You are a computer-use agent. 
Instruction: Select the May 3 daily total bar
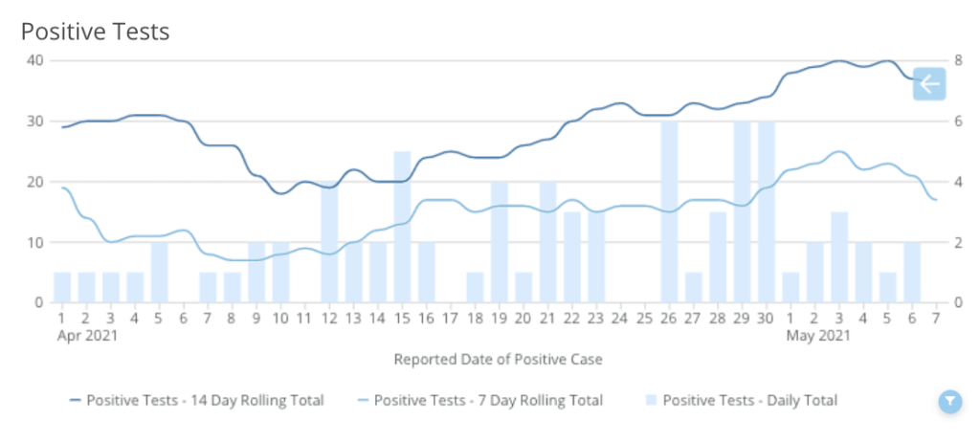(839, 257)
